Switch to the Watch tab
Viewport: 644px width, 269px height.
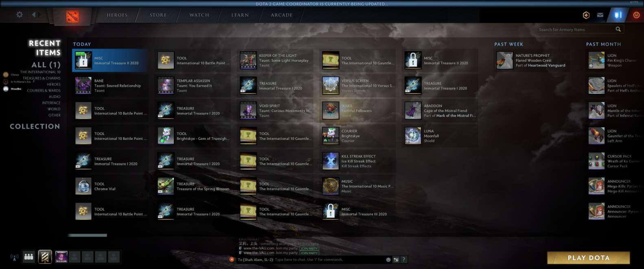point(199,15)
